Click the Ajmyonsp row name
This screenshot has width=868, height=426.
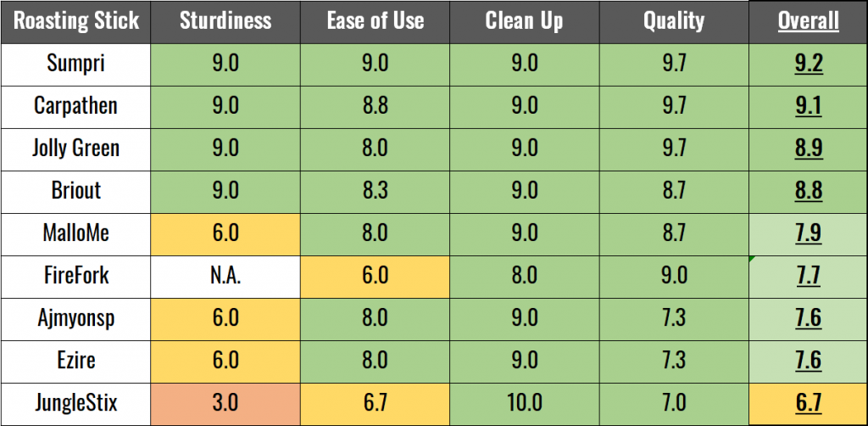coord(75,320)
